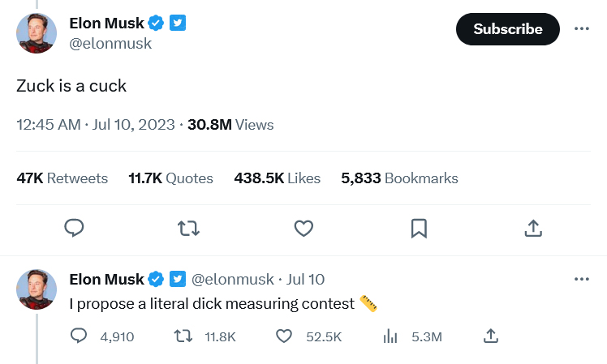607x364 pixels.
Task: Open more options on main tweet
Action: (581, 28)
